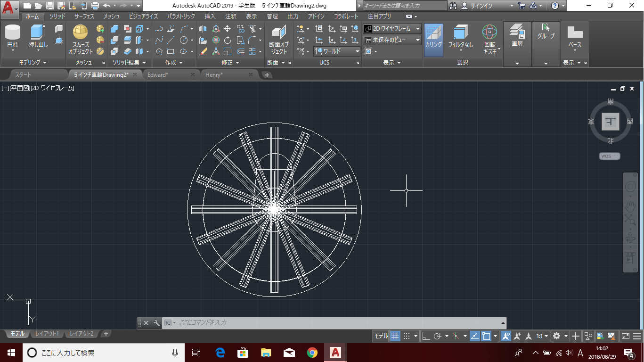644x362 pixels.
Task: Switch to the Edward* drawing tab
Action: click(x=158, y=75)
